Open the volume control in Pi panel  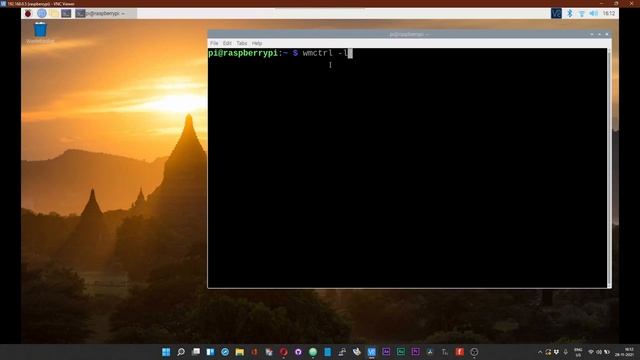coord(593,13)
